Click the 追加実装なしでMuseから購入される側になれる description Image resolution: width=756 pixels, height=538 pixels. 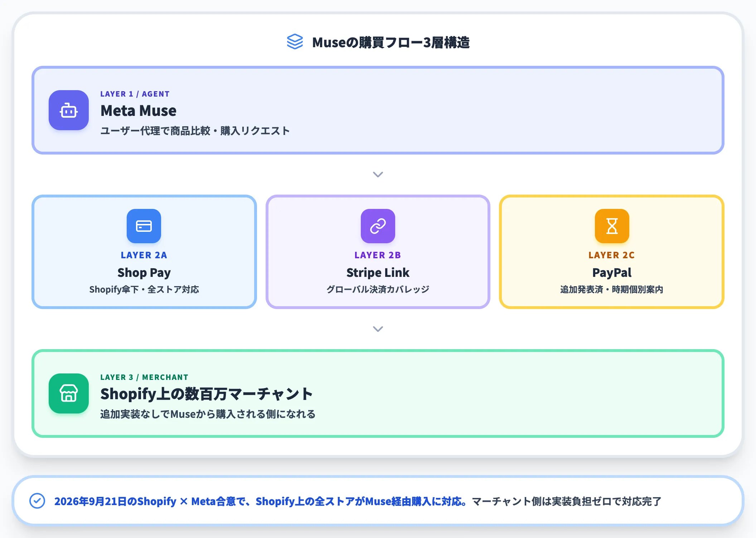click(208, 414)
